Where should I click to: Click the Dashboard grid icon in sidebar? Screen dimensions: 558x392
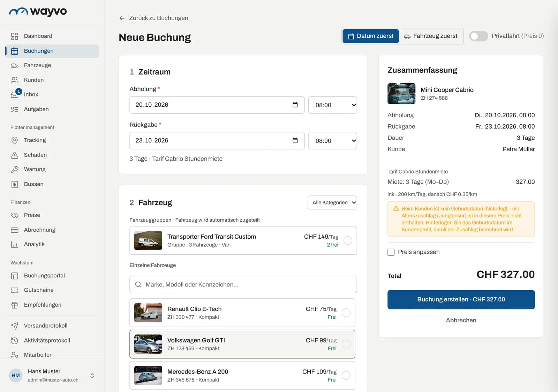click(x=14, y=36)
